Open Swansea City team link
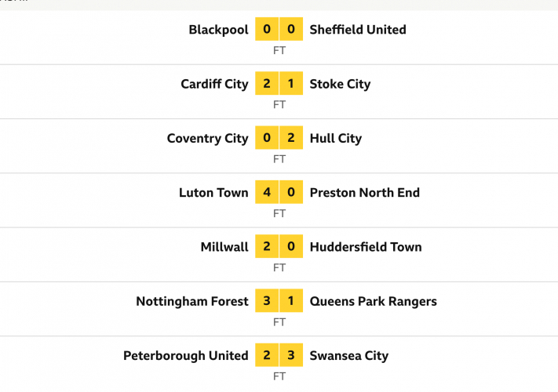The width and height of the screenshot is (558, 392). click(x=349, y=355)
